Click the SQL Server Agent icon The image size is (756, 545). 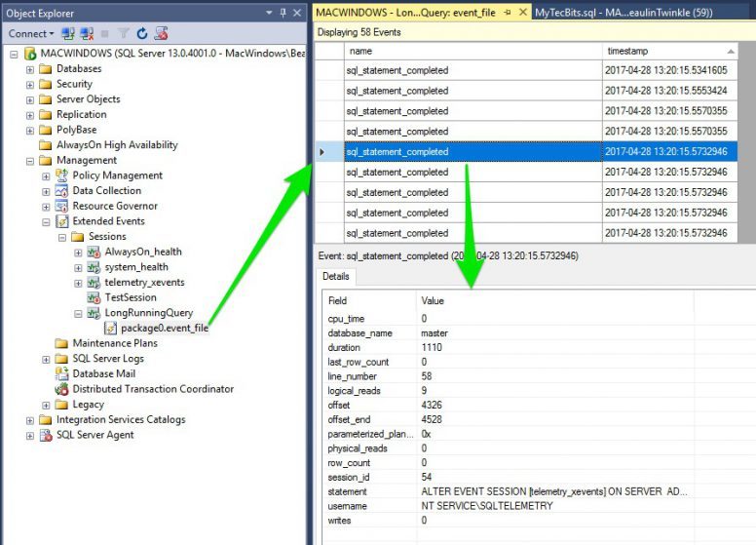pos(46,435)
